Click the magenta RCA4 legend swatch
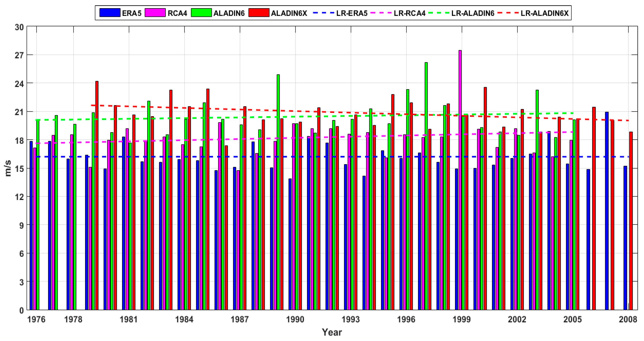This screenshot has height=341, width=644. (x=155, y=13)
